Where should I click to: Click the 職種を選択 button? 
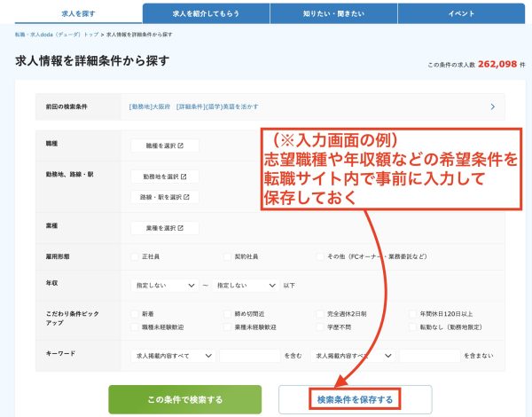[165, 146]
